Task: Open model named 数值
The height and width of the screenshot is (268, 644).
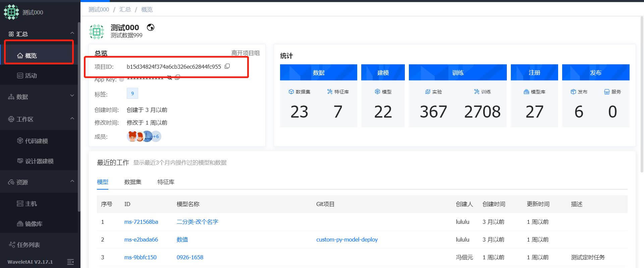Action: point(182,240)
